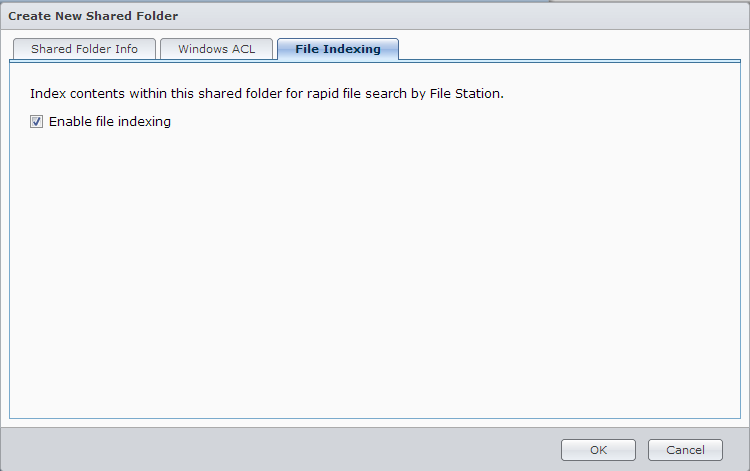The height and width of the screenshot is (471, 750).
Task: Open the Windows ACL tab
Action: coord(216,49)
